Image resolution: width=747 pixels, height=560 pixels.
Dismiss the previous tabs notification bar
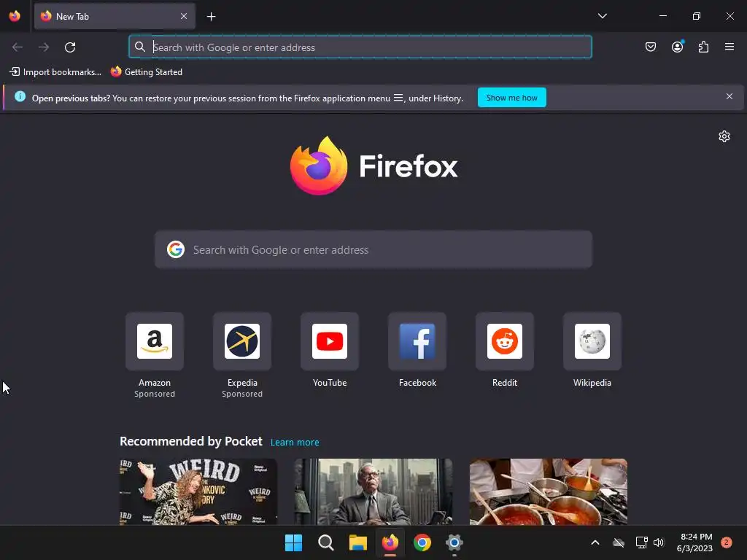[729, 97]
